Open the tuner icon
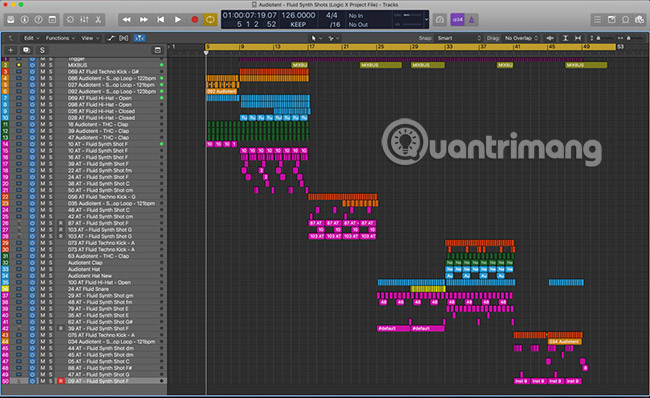This screenshot has height=398, width=650. 440,19
